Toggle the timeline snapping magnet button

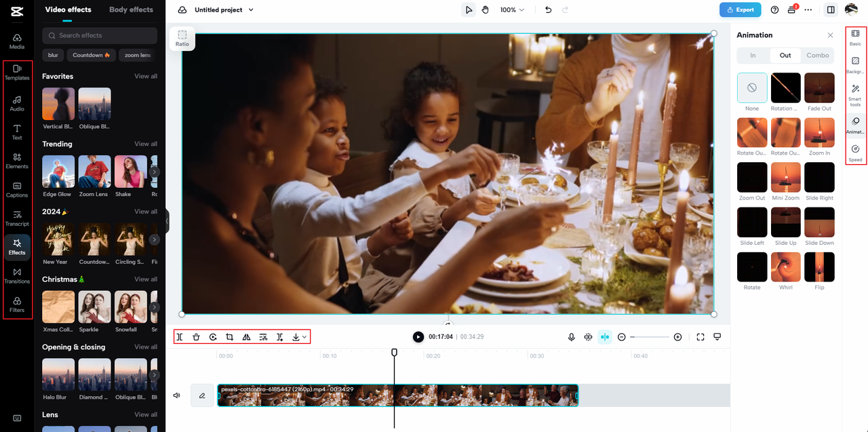point(588,337)
